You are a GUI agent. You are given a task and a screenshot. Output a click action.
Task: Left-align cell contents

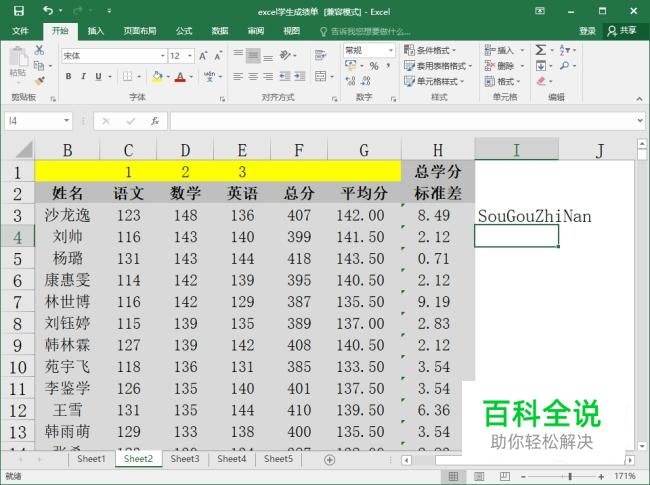[238, 76]
